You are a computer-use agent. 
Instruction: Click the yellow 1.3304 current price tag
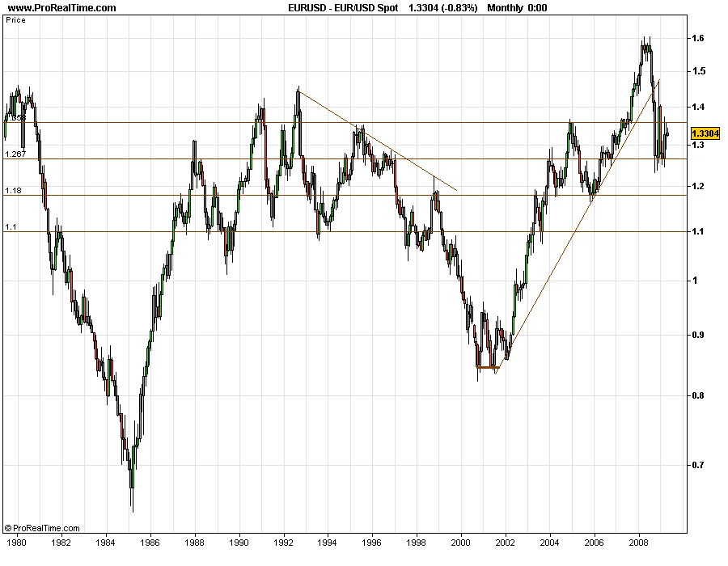705,133
